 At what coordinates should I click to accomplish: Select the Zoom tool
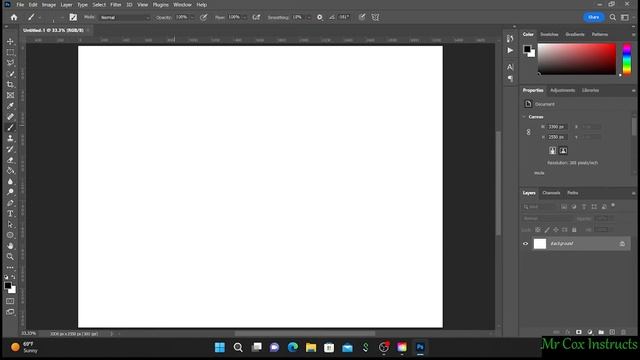click(x=10, y=257)
